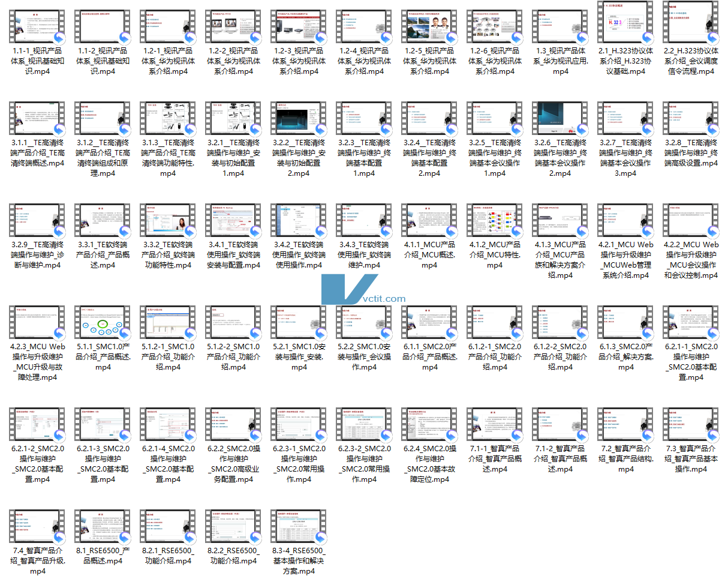Click file name 3.4.3 软终端维护.mp4
Screen dimensions: 728x579
pos(364,255)
